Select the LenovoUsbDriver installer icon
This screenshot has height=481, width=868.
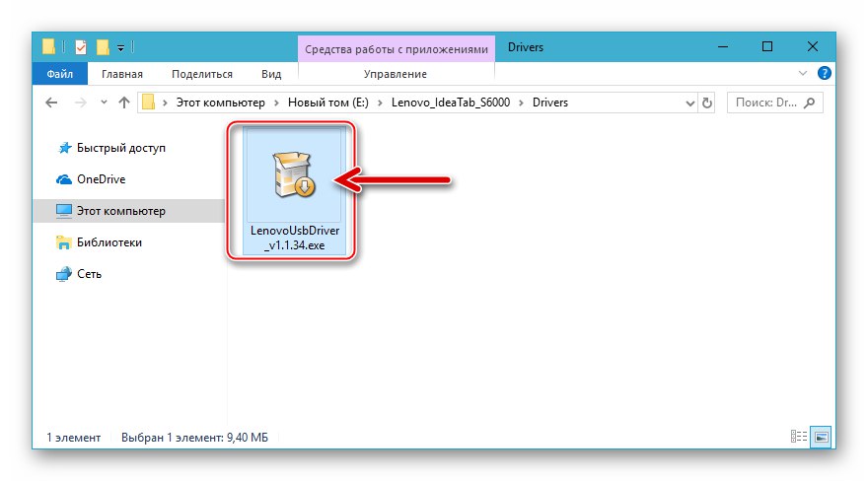[293, 174]
